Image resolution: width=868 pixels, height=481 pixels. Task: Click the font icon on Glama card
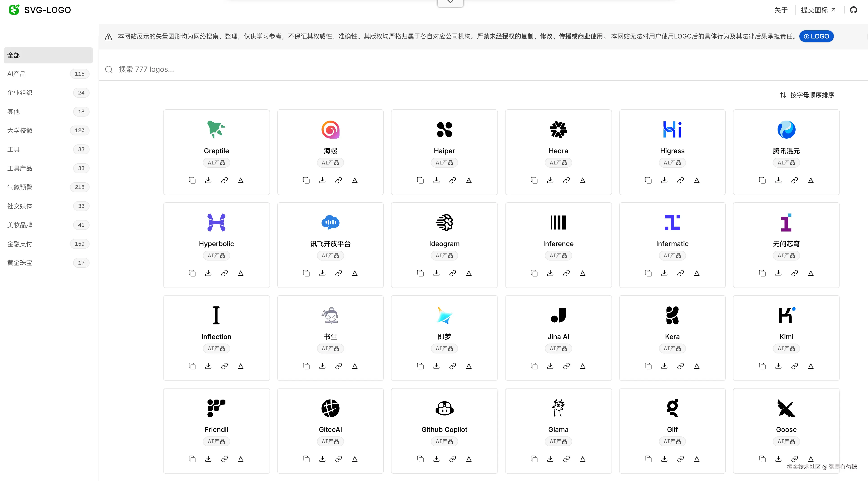[582, 459]
